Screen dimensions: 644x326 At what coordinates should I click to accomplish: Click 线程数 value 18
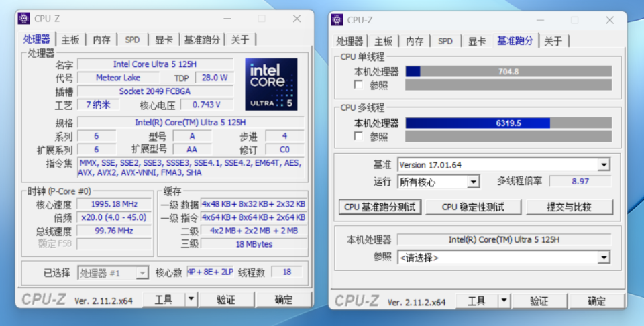[x=286, y=272]
